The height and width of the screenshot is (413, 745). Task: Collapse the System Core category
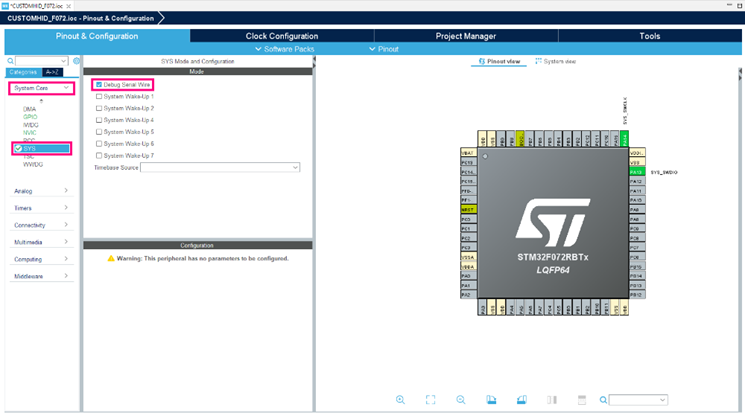pyautogui.click(x=41, y=88)
